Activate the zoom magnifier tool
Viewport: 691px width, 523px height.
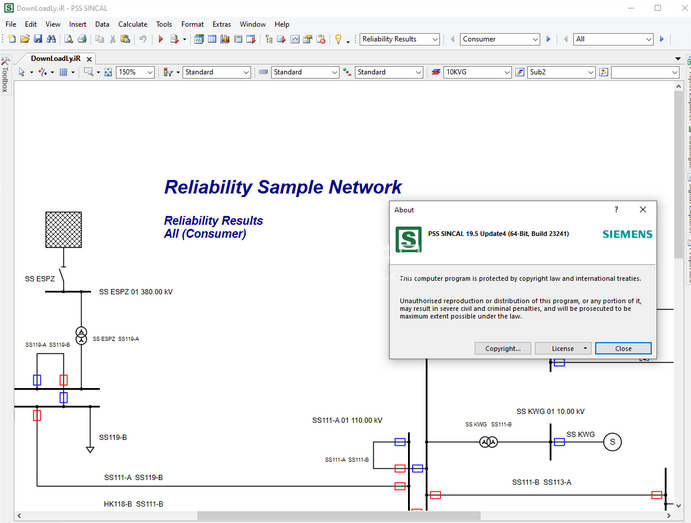(x=89, y=72)
